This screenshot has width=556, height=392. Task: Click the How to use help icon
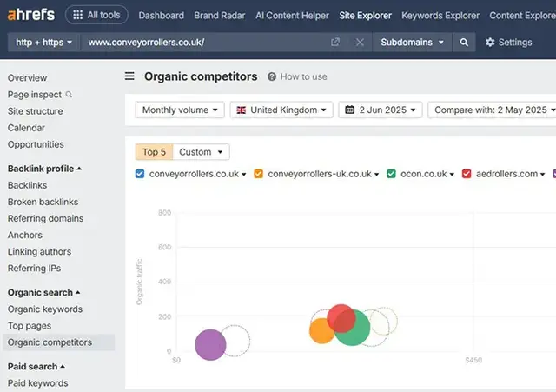pos(272,76)
